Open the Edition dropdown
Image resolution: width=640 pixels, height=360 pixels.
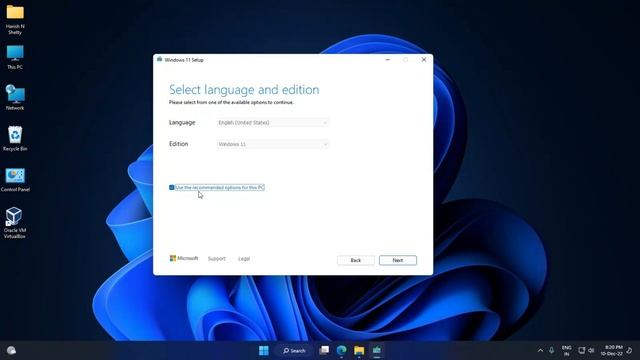click(273, 144)
